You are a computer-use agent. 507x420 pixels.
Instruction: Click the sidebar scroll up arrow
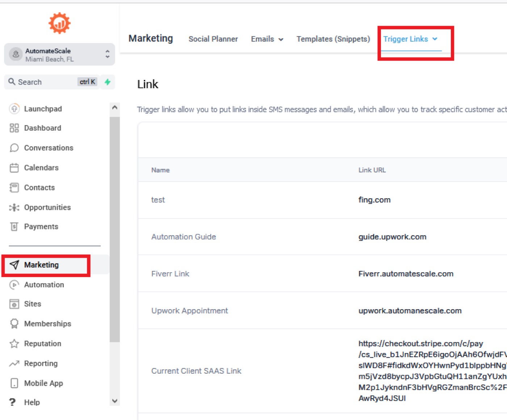coord(115,107)
